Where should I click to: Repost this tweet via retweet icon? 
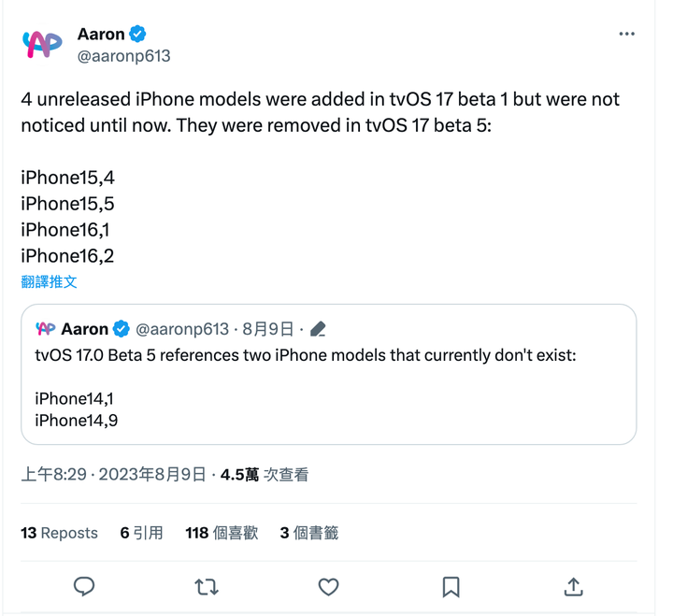pyautogui.click(x=207, y=587)
